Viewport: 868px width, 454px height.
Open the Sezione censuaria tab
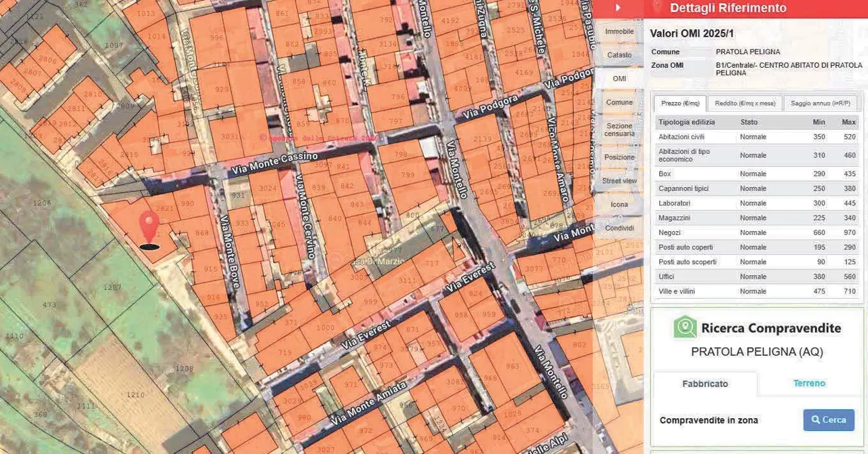point(619,129)
